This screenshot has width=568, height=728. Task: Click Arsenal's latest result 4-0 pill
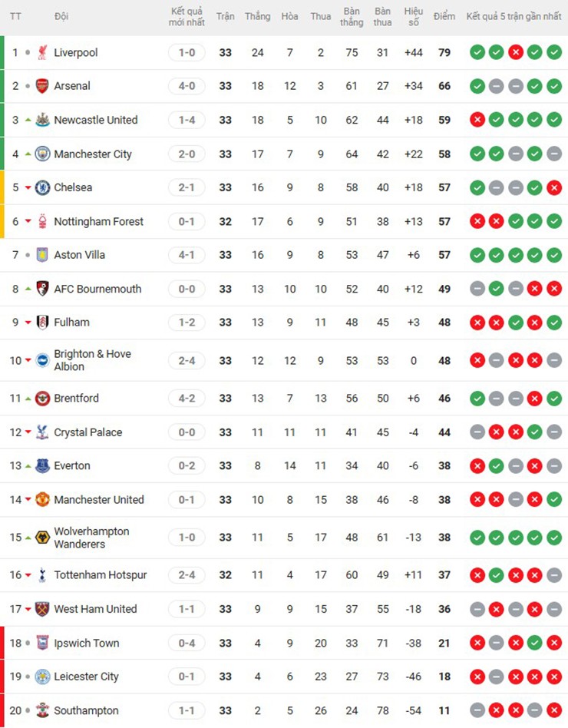(x=187, y=86)
